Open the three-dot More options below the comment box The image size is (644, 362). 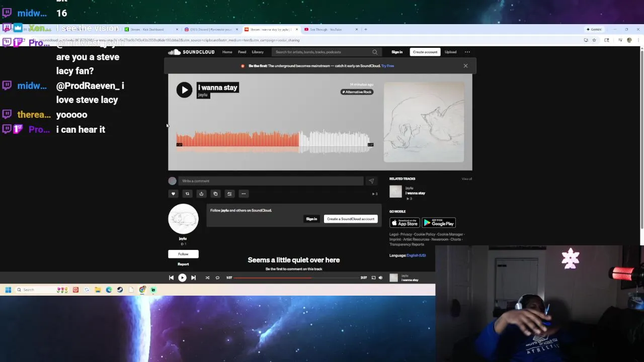click(x=244, y=194)
